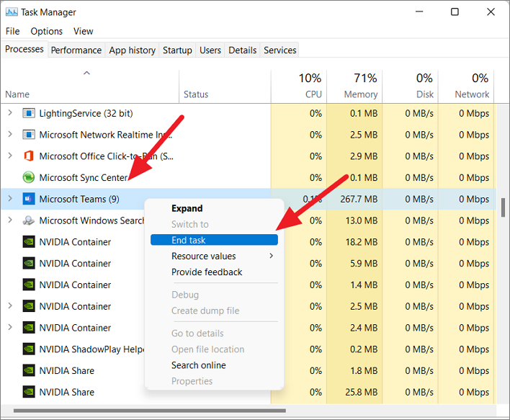Click the icon of NVIDIA Container using 2.5 MB
This screenshot has width=510, height=420.
pos(29,306)
